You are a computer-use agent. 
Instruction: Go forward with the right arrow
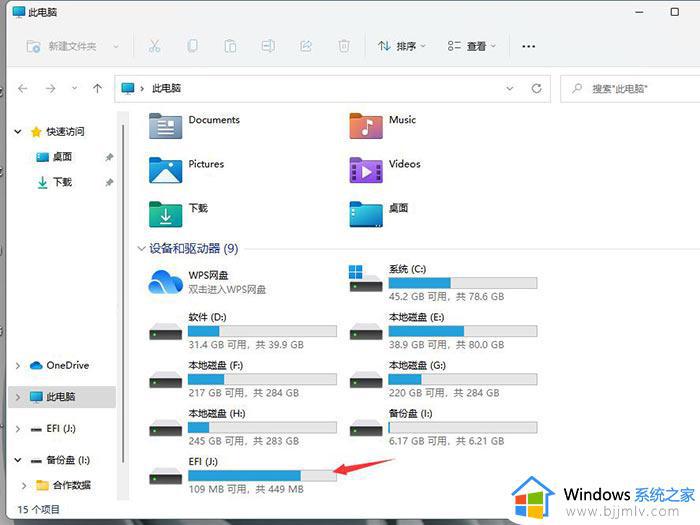point(50,88)
